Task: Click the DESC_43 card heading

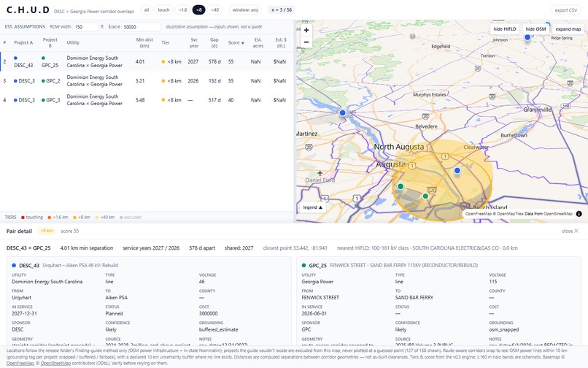Action: click(x=29, y=266)
